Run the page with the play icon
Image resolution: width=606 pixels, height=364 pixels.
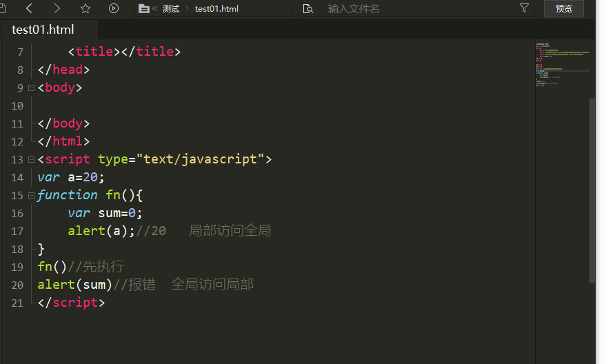(114, 8)
